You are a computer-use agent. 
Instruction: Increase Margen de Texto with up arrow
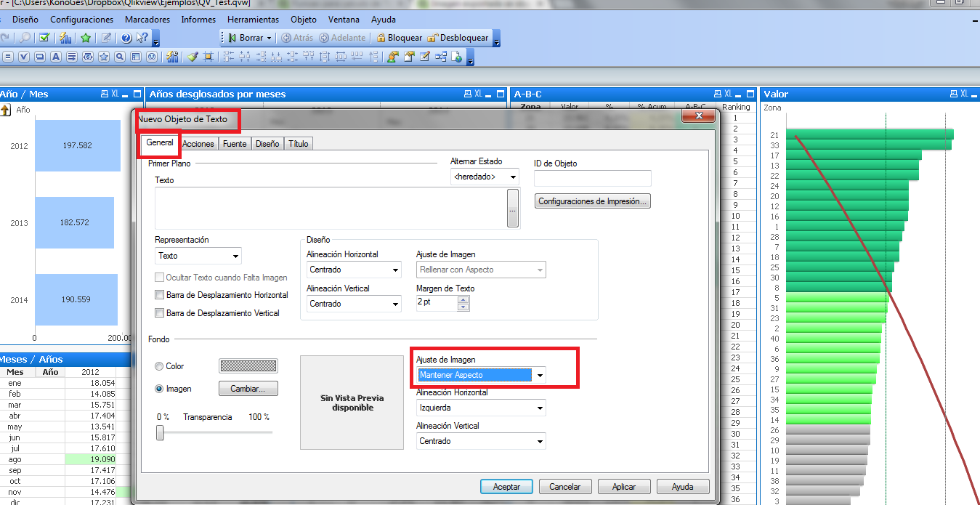[x=463, y=299]
